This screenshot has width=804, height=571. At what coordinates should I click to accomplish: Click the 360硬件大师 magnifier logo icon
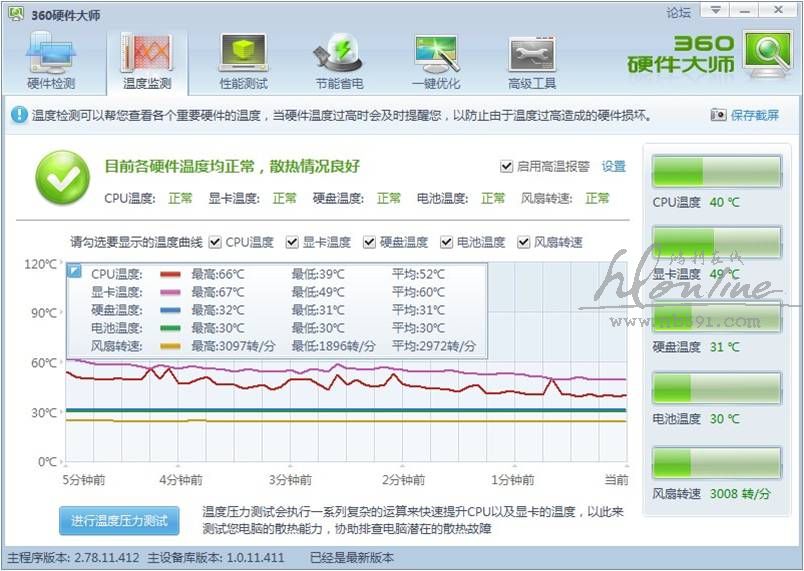point(767,55)
